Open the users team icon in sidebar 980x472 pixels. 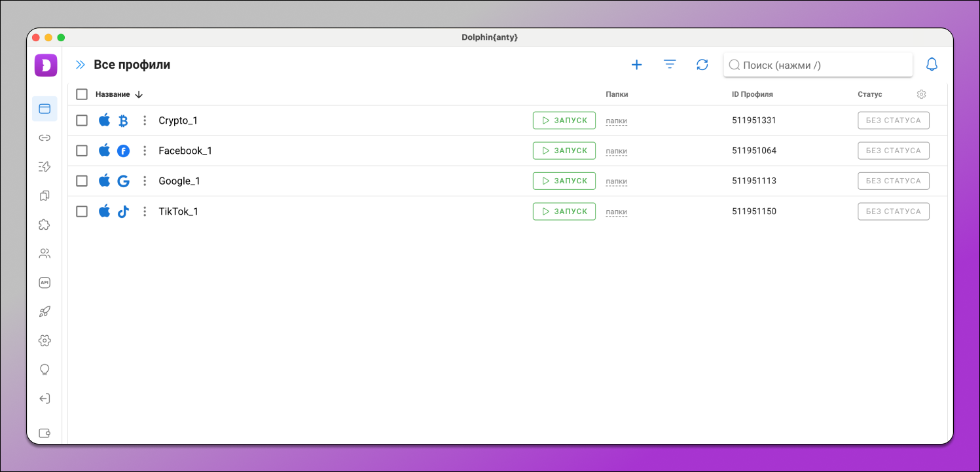click(45, 253)
